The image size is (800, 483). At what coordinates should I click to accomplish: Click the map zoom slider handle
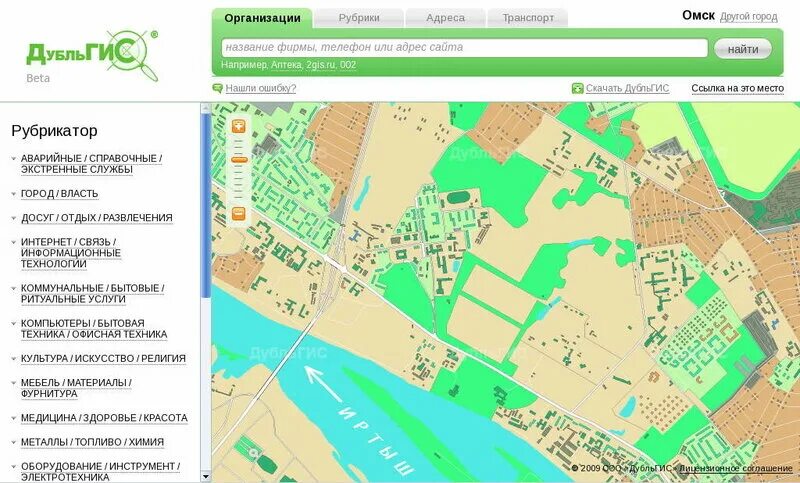coord(239,160)
